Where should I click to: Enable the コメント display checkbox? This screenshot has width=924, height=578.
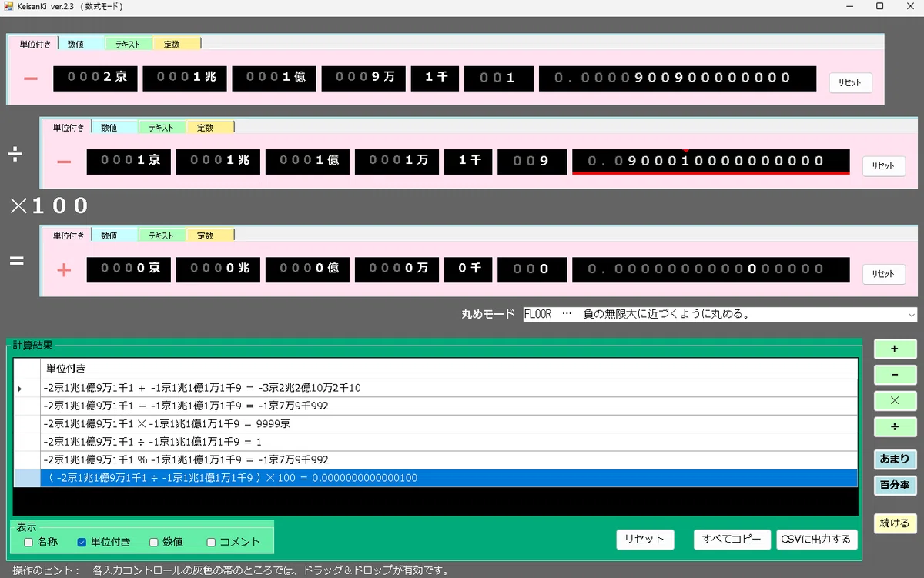(211, 542)
